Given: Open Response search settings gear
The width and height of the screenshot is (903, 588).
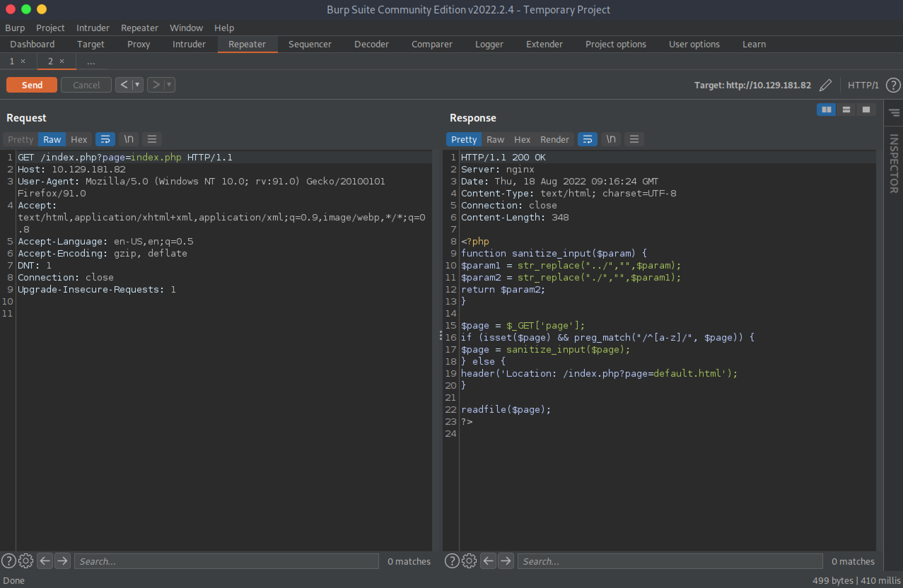Looking at the screenshot, I should (469, 561).
